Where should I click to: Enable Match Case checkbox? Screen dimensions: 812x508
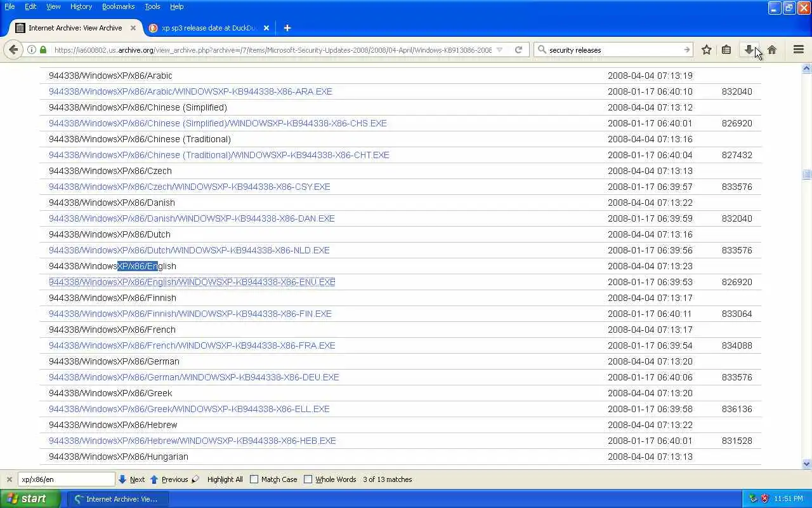pyautogui.click(x=254, y=479)
